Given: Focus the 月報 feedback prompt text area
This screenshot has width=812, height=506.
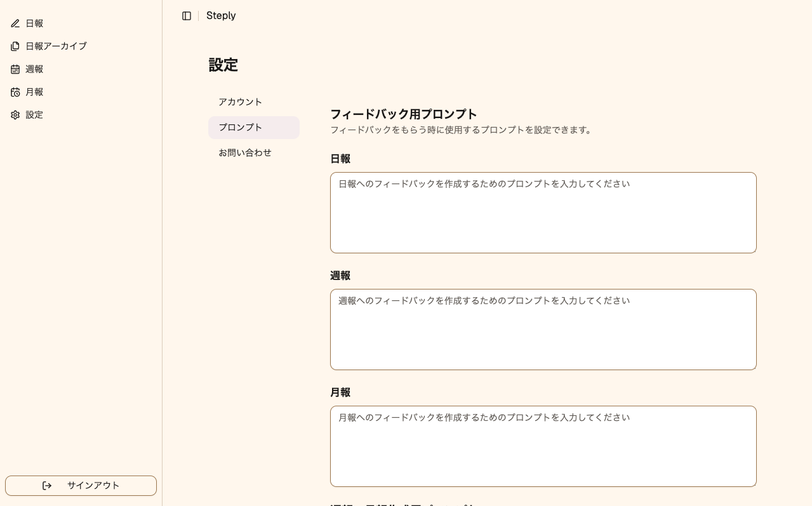Looking at the screenshot, I should (543, 446).
